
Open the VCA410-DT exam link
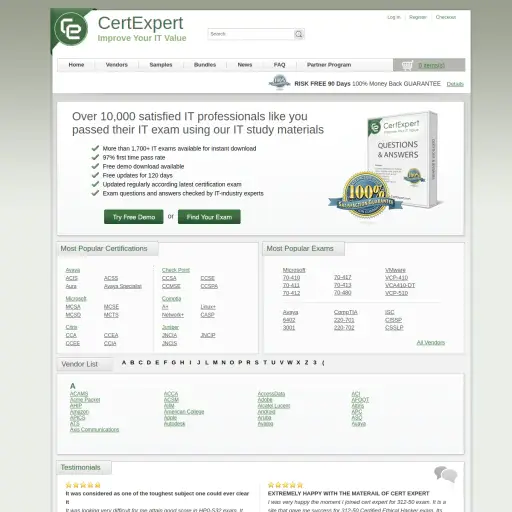click(x=400, y=285)
